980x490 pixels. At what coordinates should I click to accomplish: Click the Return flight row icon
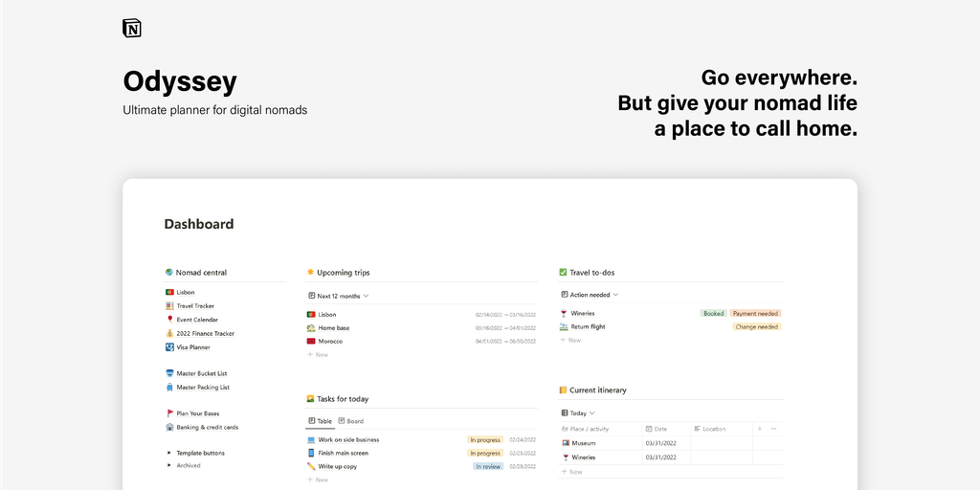564,326
